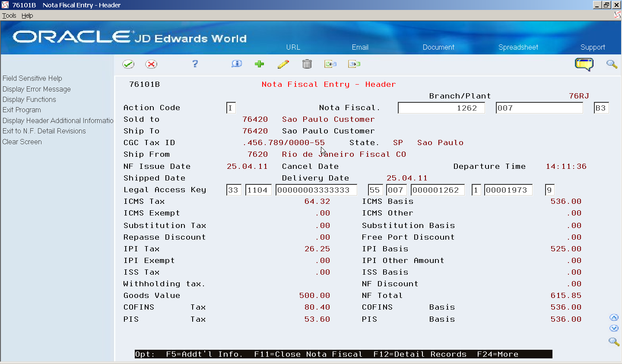Open the Document link in the banner
622x364 pixels.
(x=438, y=47)
